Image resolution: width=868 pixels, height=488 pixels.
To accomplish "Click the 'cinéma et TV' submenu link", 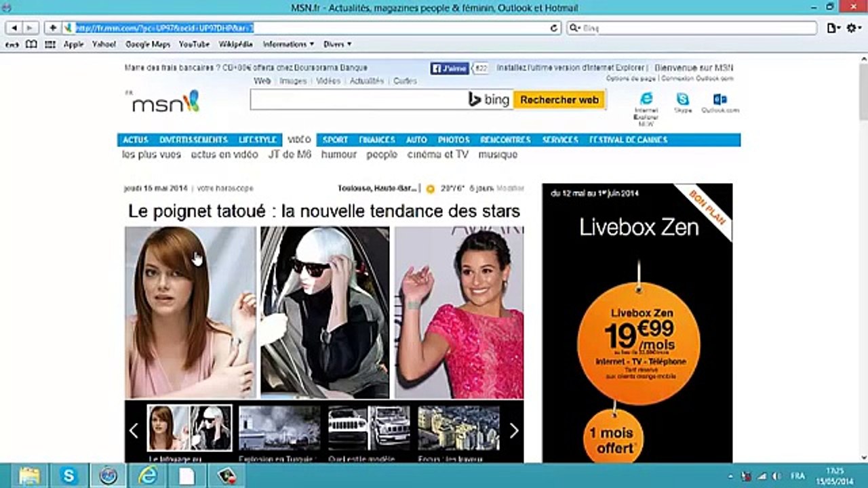I will click(437, 155).
